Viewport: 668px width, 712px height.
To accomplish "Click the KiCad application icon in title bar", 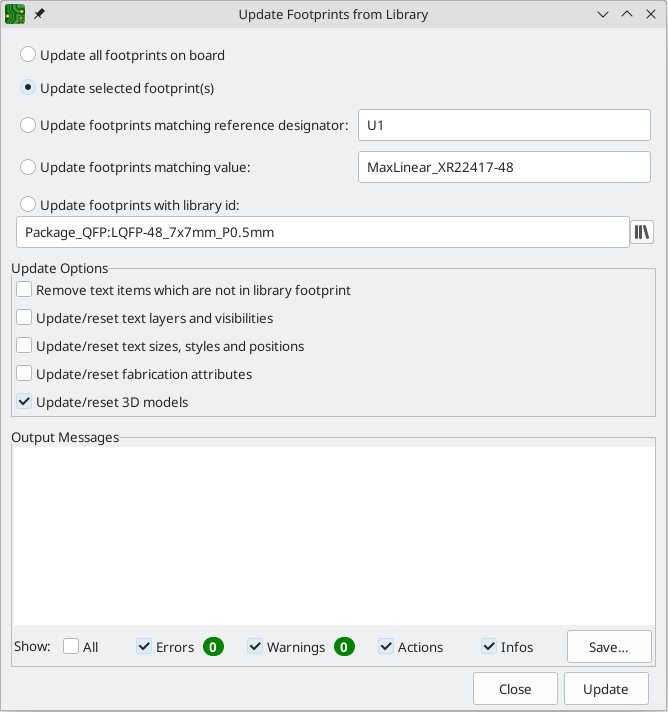I will click(x=15, y=15).
